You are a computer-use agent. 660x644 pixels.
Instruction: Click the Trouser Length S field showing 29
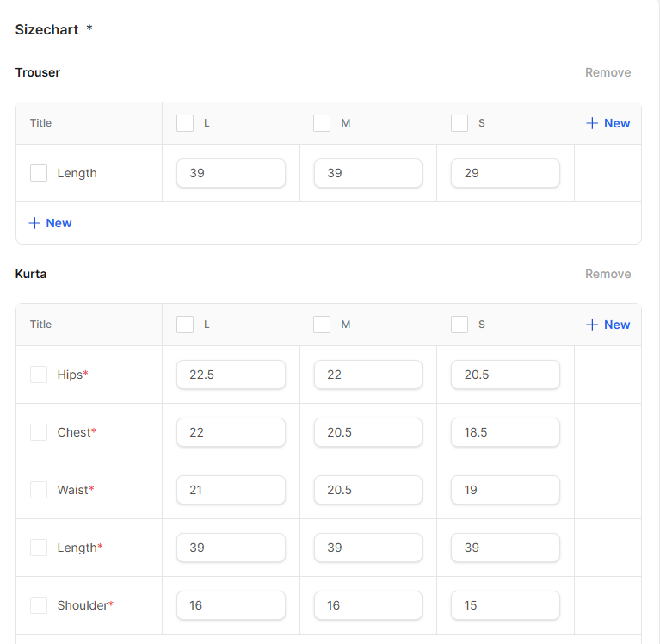point(505,173)
